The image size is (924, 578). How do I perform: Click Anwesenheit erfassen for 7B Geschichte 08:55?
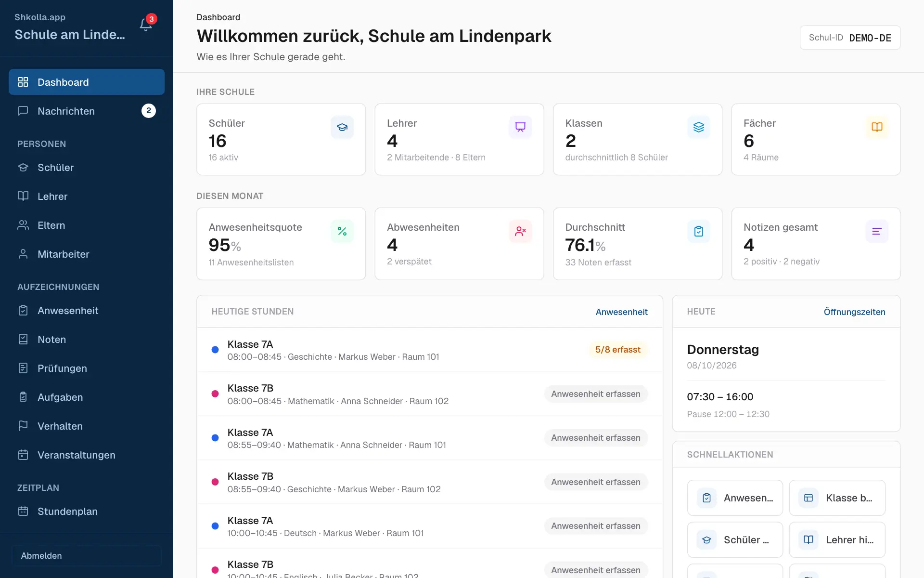pos(596,482)
